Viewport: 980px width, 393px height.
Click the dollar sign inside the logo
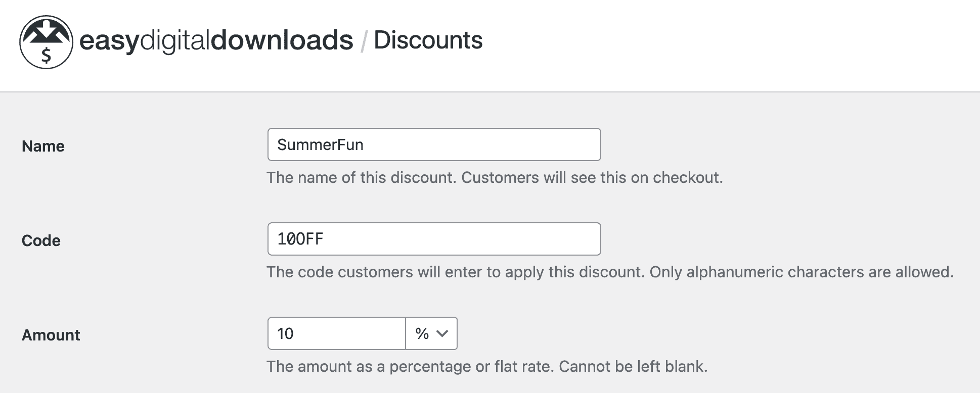(x=46, y=55)
